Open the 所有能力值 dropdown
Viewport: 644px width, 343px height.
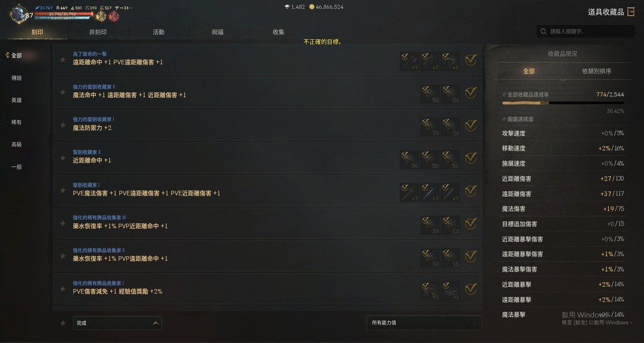tap(424, 323)
